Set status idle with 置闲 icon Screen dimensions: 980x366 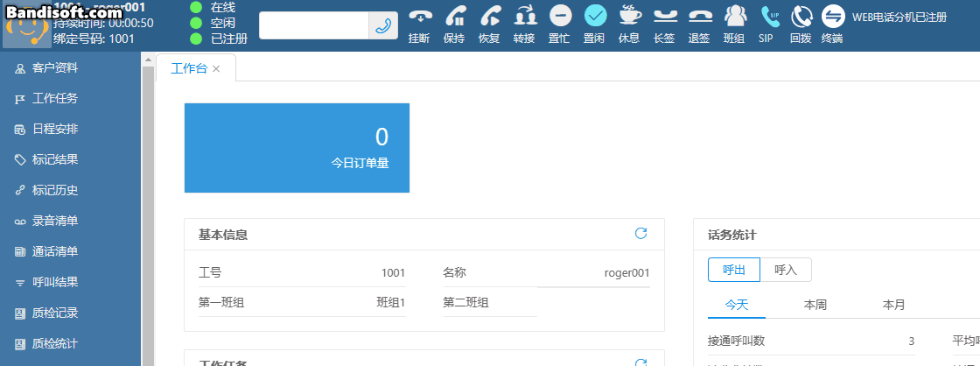coord(595,17)
